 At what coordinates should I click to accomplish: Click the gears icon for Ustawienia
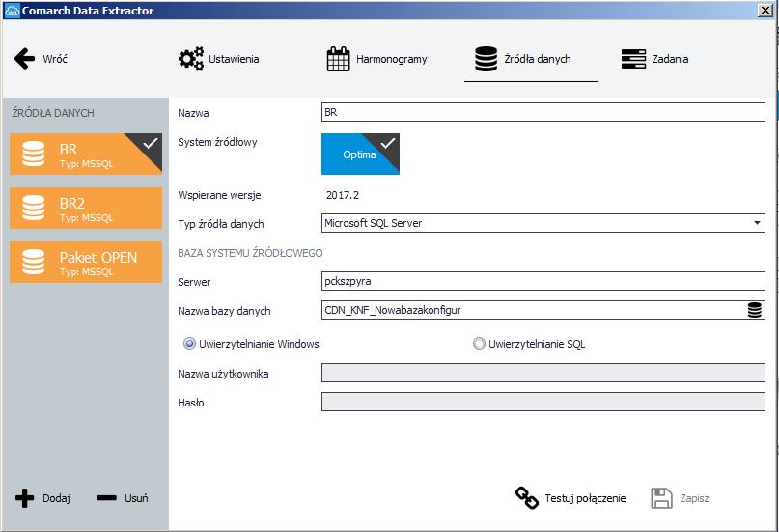191,59
